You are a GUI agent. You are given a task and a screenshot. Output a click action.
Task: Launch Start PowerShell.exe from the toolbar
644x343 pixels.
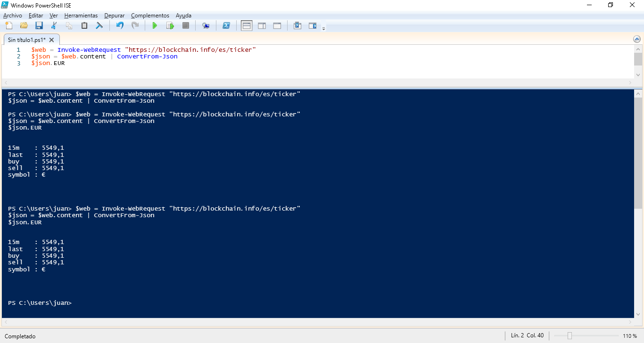226,25
